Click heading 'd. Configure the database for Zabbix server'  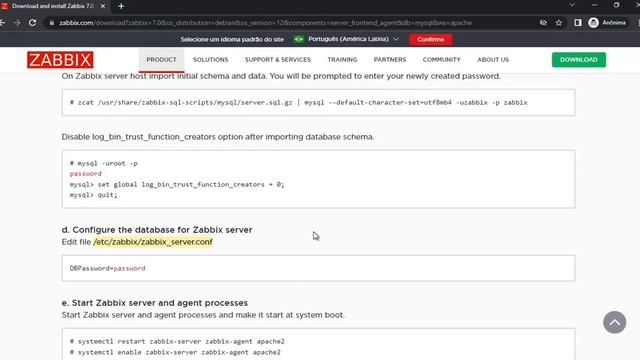[157, 230]
